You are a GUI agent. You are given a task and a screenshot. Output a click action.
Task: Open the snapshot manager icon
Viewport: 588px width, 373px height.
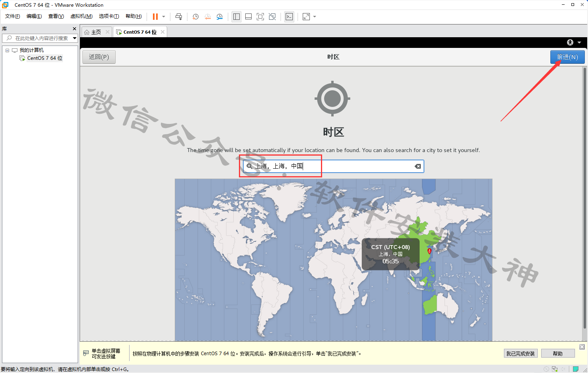[x=220, y=17]
